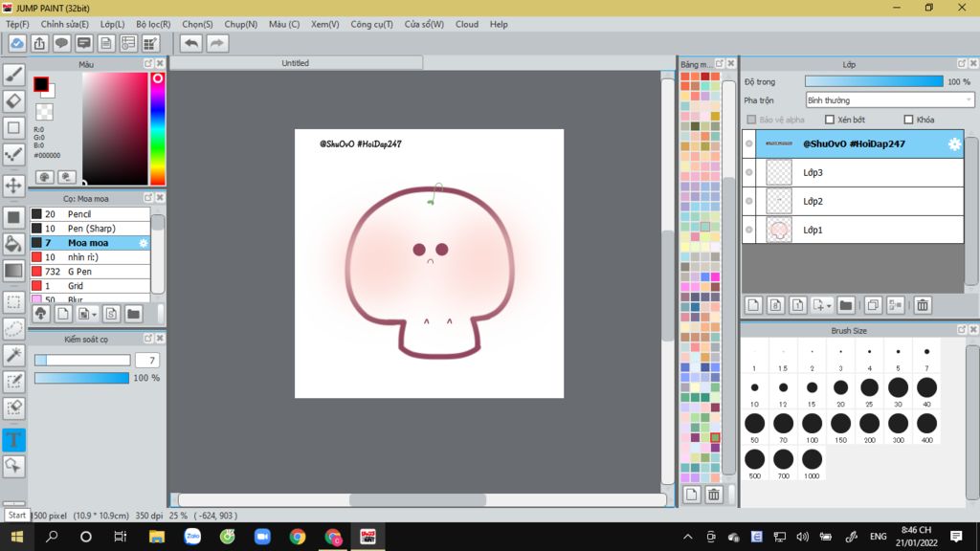Show hidden system tray icons
This screenshot has width=980, height=551.
coord(687,537)
